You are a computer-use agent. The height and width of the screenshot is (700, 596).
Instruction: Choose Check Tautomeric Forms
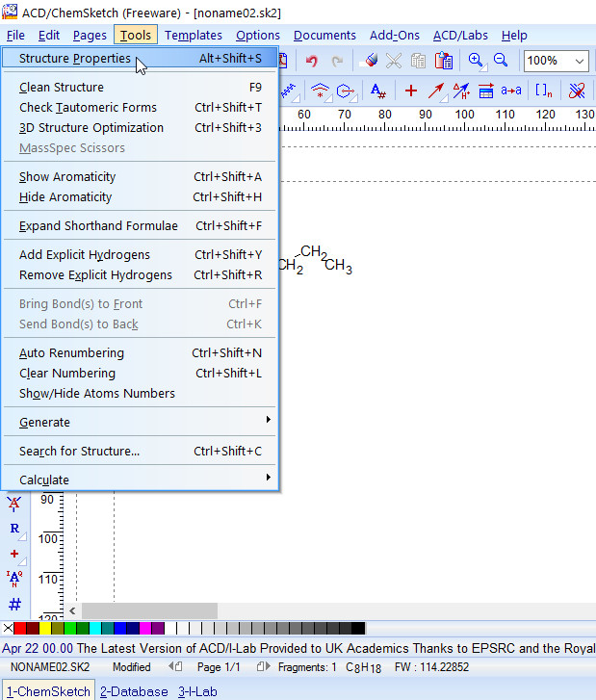pyautogui.click(x=140, y=108)
